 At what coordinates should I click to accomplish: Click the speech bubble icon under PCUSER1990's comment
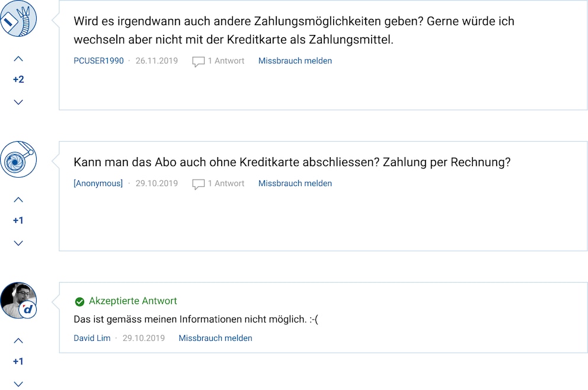[x=199, y=62]
